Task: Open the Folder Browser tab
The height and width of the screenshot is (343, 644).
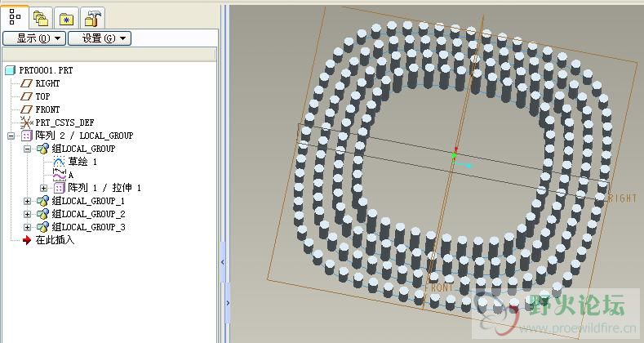Action: coord(41,19)
